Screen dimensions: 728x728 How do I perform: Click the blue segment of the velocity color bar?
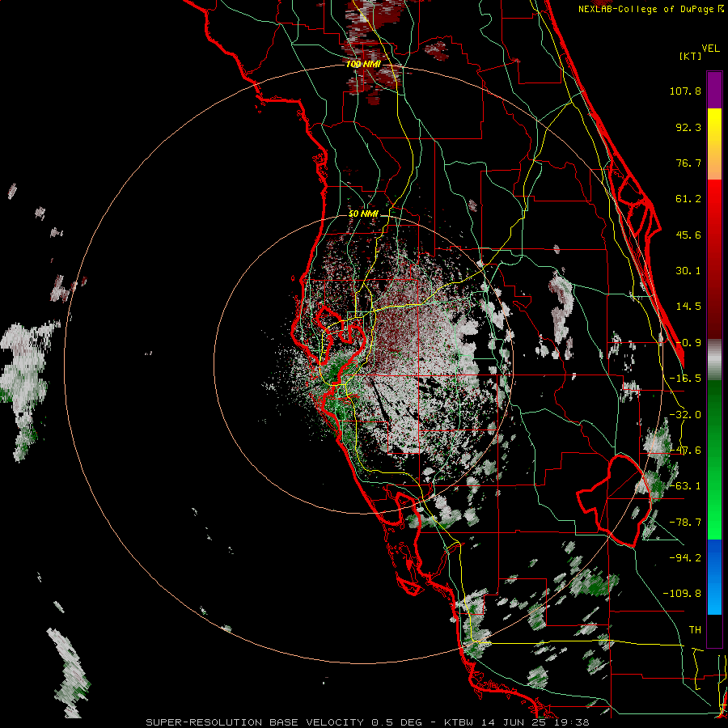(x=714, y=577)
